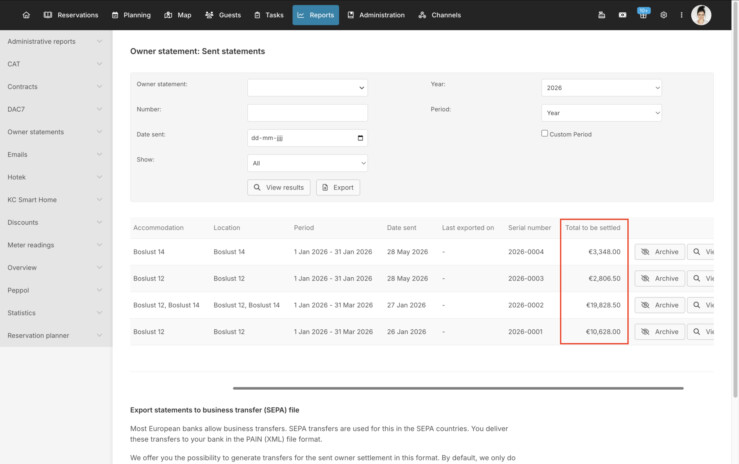Screen dimensions: 739x464
Task: Archive statement 2026-0001
Action: (659, 332)
